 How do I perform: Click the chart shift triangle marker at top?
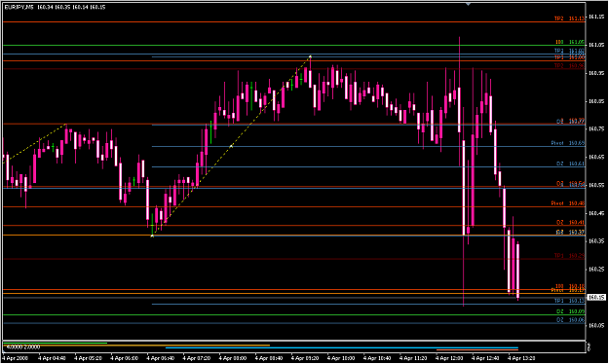click(468, 4)
